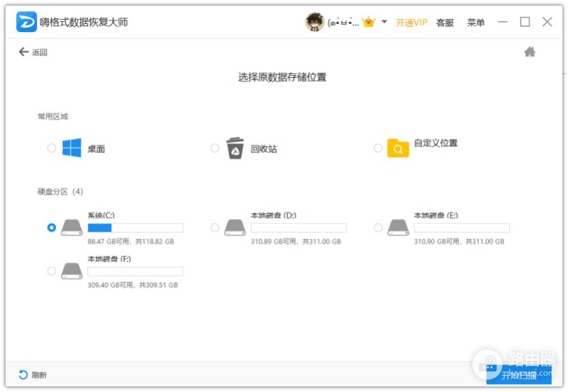Select the 系统(C:) radio button
This screenshot has width=568, height=392.
51,227
